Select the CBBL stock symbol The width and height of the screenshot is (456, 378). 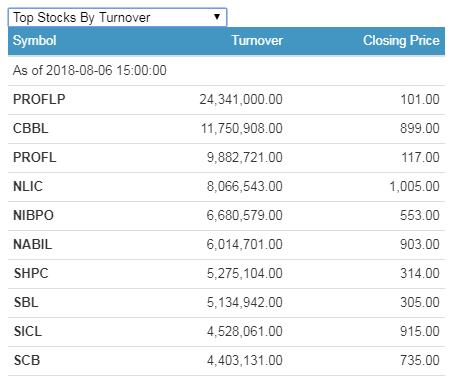click(31, 128)
